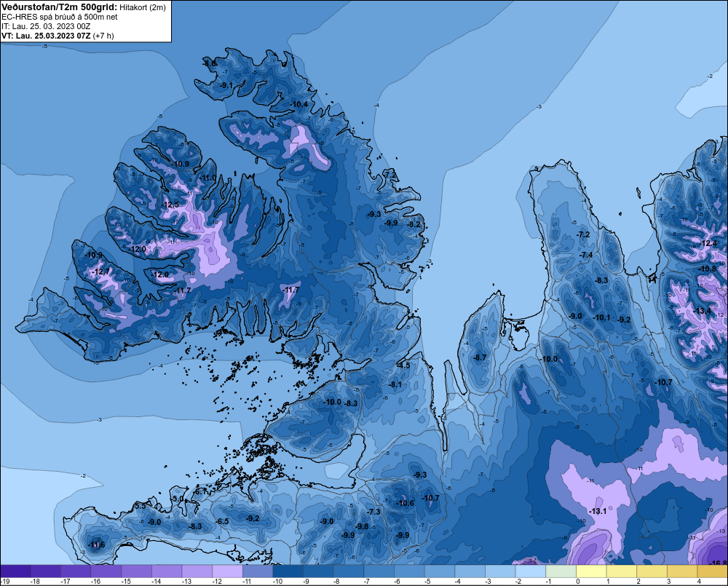Screen dimensions: 728x586
Task: Click the legend swatch between -15 and -14
Action: tap(137, 571)
